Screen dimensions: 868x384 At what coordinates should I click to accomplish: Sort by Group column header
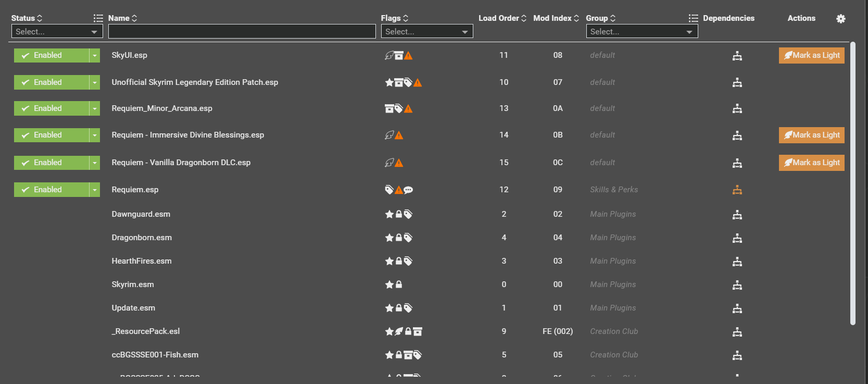click(601, 18)
